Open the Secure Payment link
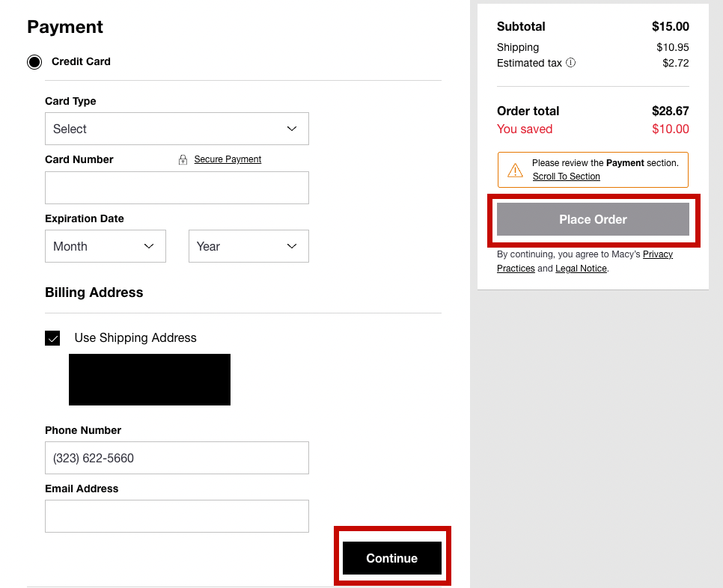This screenshot has height=588, width=723. coord(228,159)
